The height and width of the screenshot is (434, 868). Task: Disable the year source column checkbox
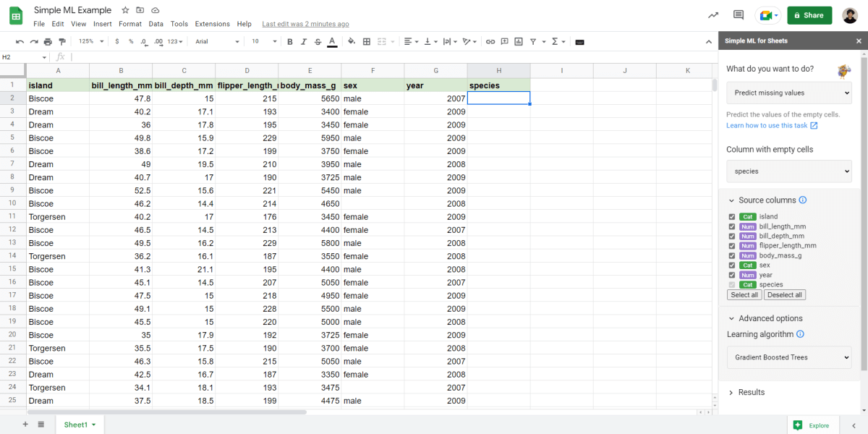731,275
